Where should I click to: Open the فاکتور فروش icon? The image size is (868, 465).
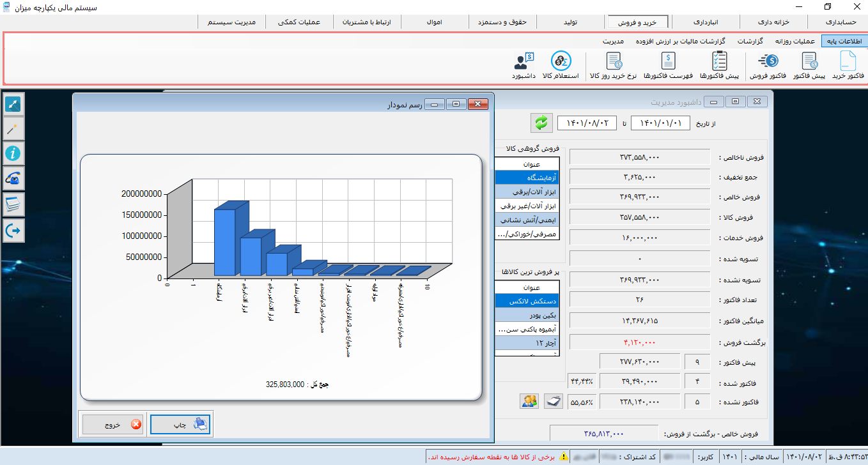767,66
